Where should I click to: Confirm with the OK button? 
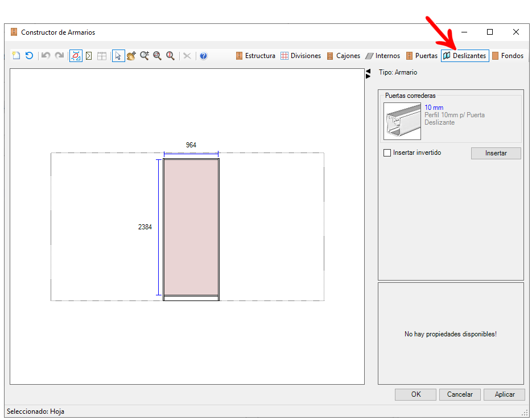tap(415, 394)
